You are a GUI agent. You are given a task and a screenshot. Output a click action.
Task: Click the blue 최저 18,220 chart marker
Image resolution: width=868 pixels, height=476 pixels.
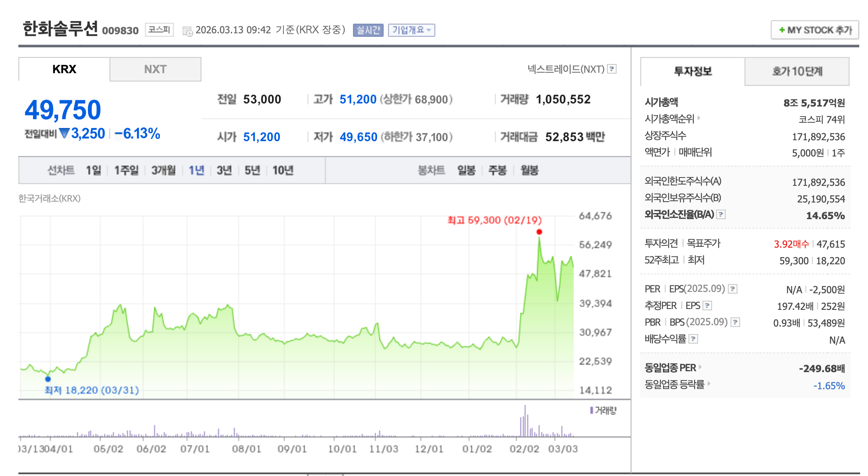click(48, 379)
